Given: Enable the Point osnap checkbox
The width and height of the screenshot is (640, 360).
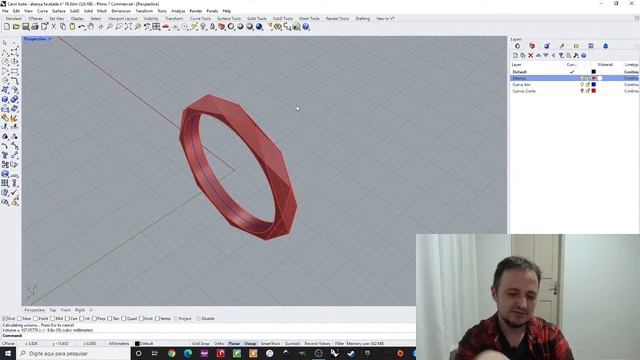Looking at the screenshot, I should [x=35, y=318].
